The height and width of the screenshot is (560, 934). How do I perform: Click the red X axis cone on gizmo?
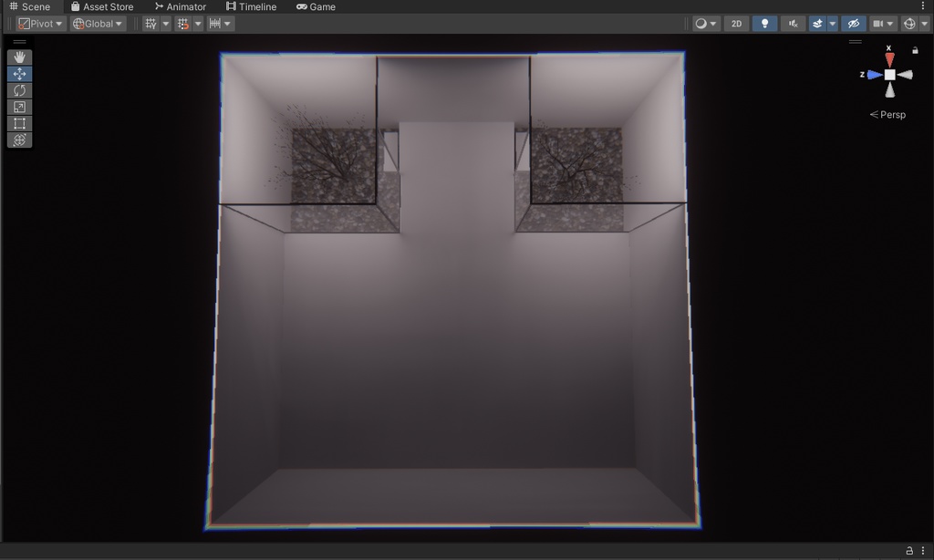(889, 59)
